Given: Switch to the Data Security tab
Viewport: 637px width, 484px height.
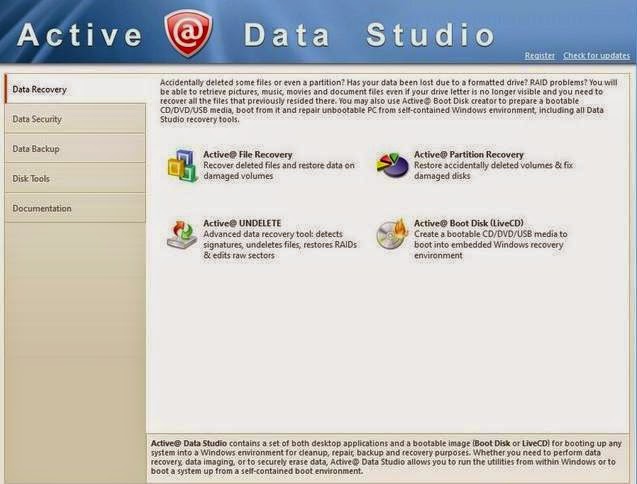Looking at the screenshot, I should pos(76,119).
